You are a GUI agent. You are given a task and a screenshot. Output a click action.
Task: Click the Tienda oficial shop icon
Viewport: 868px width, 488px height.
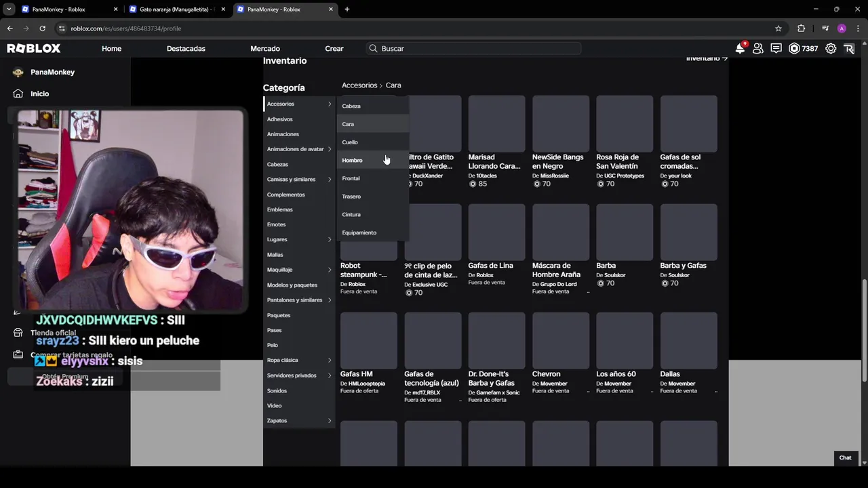pos(18,333)
